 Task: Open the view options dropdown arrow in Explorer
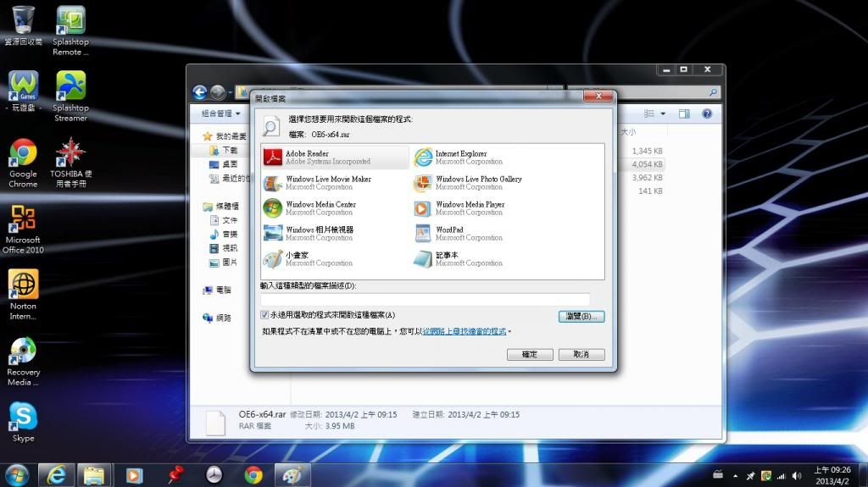[663, 113]
